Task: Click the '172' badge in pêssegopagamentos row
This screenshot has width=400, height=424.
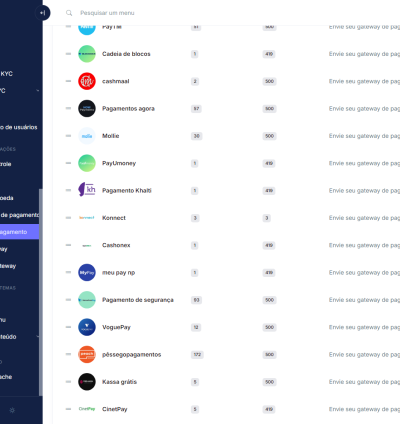Action: pos(197,355)
